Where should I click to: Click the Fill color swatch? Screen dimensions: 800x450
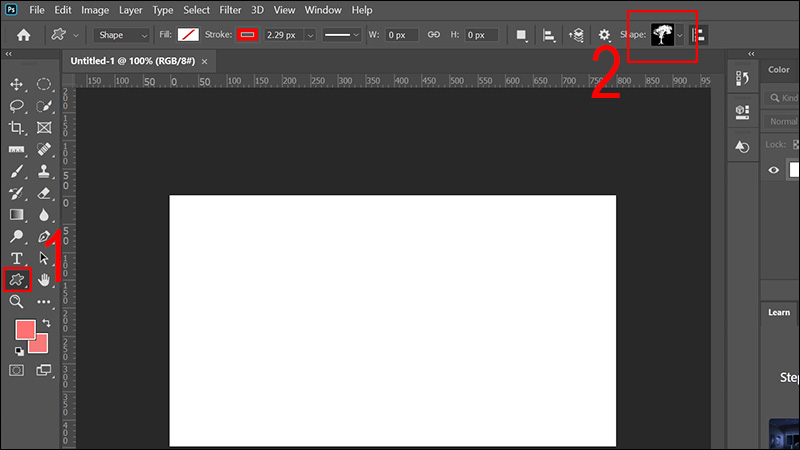188,35
